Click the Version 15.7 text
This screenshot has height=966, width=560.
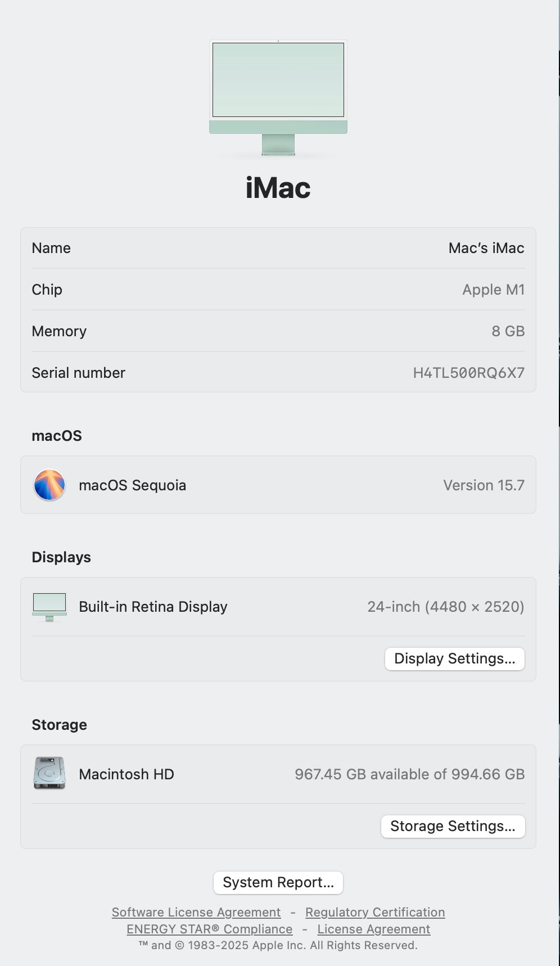484,485
